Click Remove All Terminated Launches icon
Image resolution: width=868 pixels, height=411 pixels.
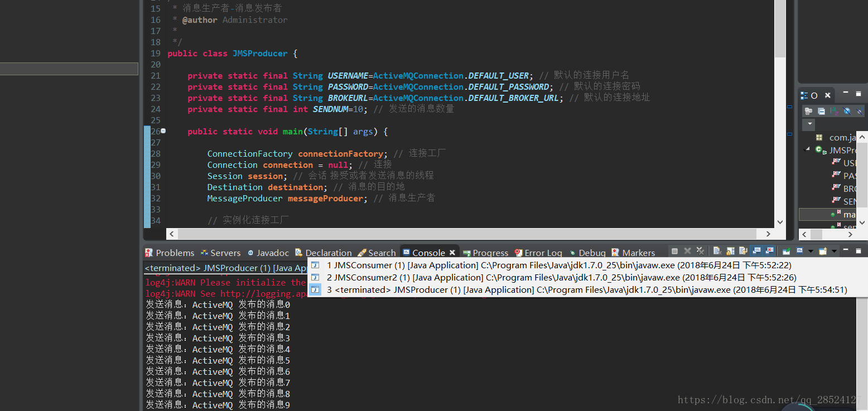click(700, 252)
